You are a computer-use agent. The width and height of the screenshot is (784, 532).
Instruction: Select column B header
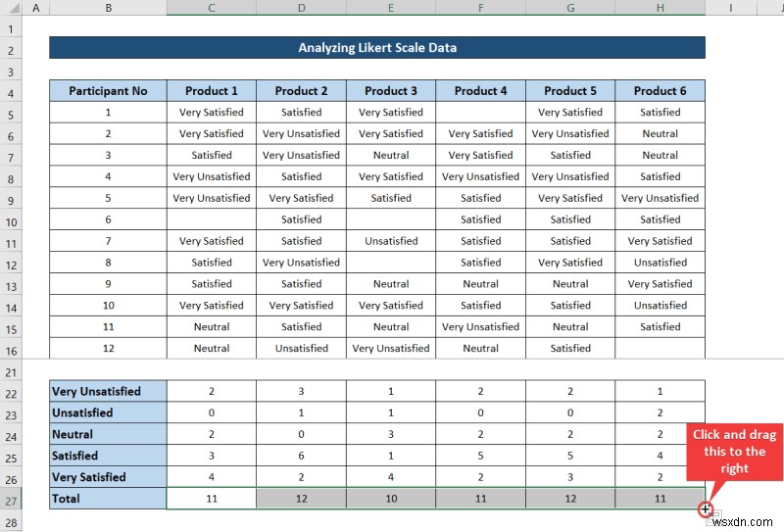pos(108,8)
